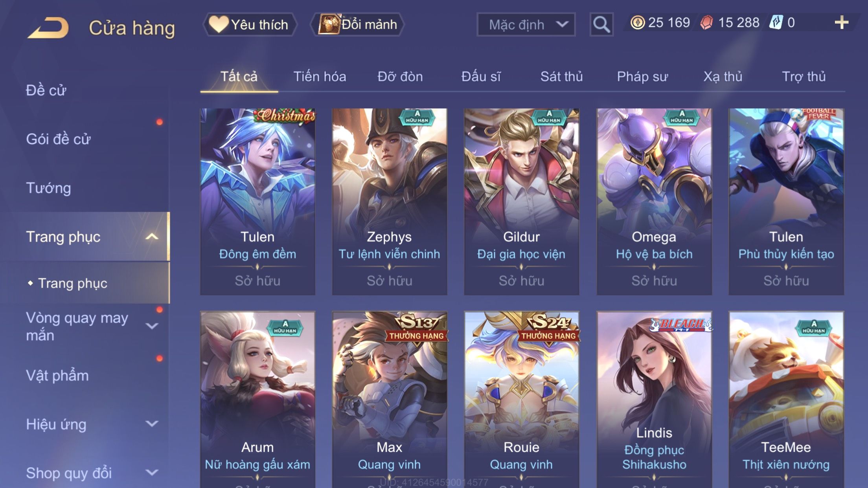Open Yêu thích heart favorites
Image resolution: width=868 pixels, height=488 pixels.
click(250, 24)
